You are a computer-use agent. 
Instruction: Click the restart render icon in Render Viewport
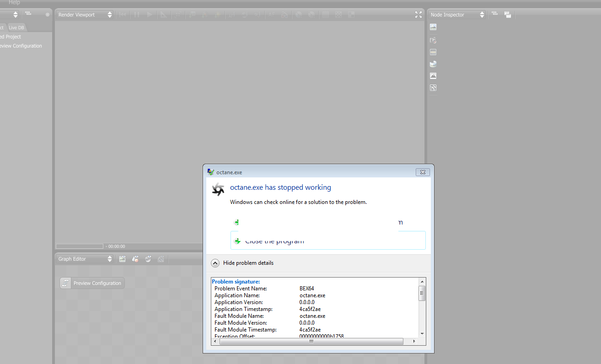[123, 15]
